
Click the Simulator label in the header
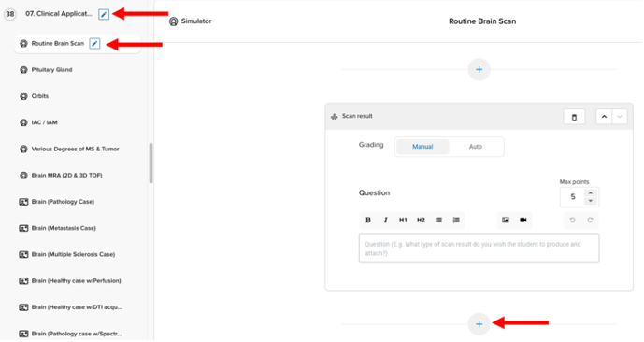196,21
